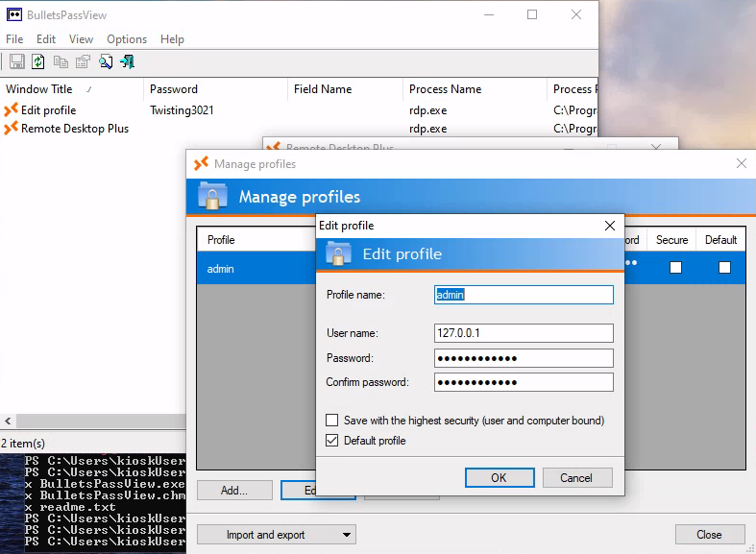Image resolution: width=756 pixels, height=554 pixels.
Task: Click the icon beside the Edit profile row
Action: tap(11, 109)
